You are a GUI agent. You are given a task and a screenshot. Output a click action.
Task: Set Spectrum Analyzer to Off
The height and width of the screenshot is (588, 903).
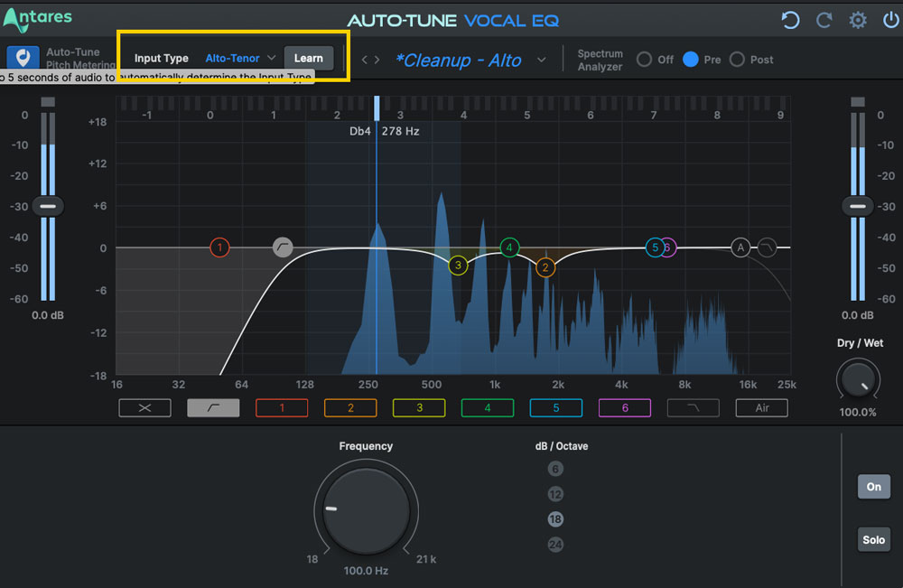pyautogui.click(x=645, y=60)
